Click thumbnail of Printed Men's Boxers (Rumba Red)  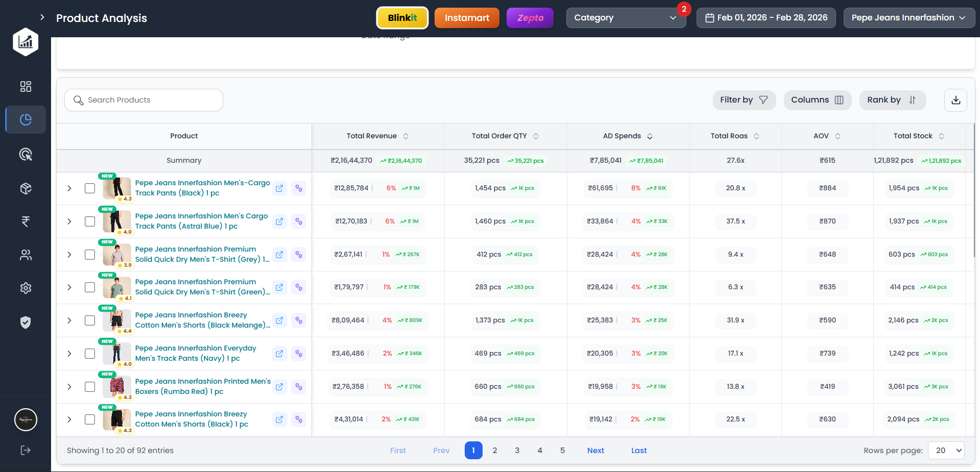tap(117, 387)
